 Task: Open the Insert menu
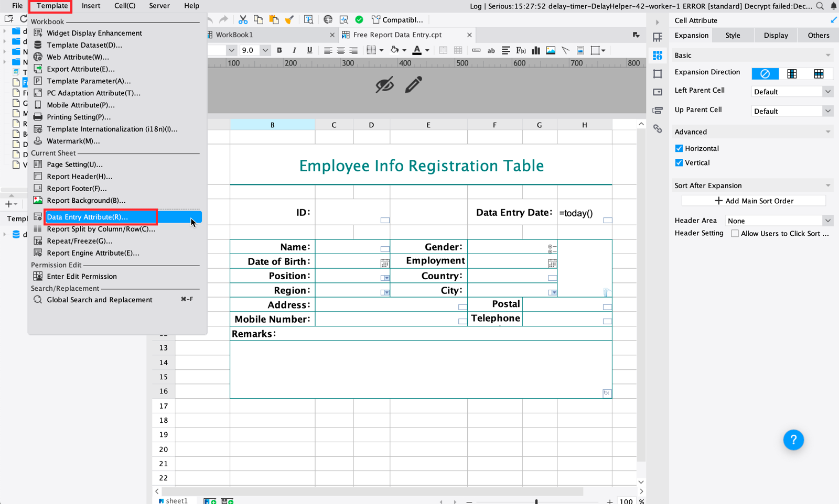coord(91,6)
